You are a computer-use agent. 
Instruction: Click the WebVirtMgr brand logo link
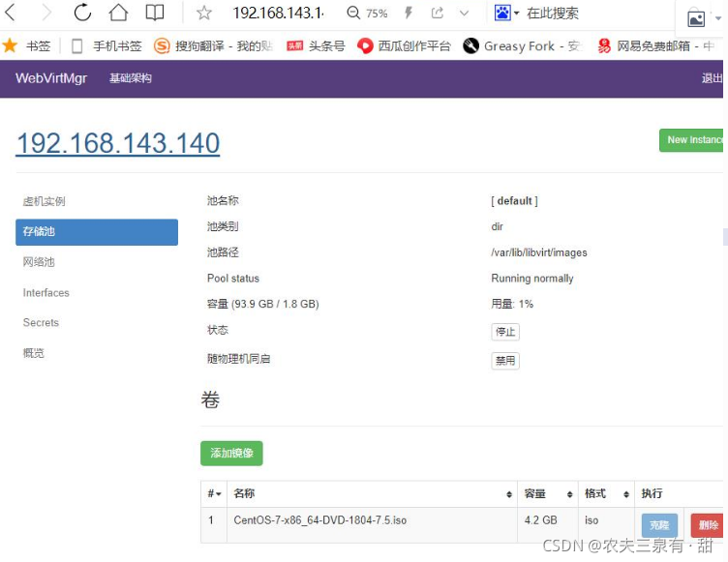point(51,78)
